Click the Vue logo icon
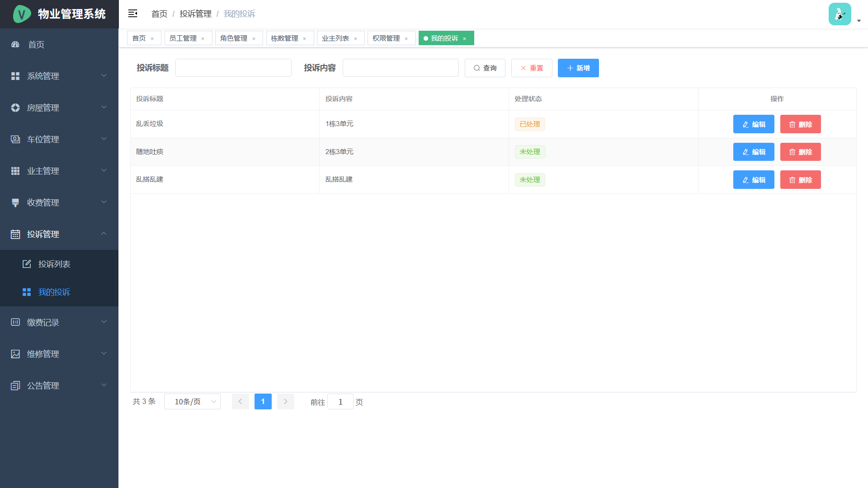Image resolution: width=868 pixels, height=488 pixels. coord(22,14)
